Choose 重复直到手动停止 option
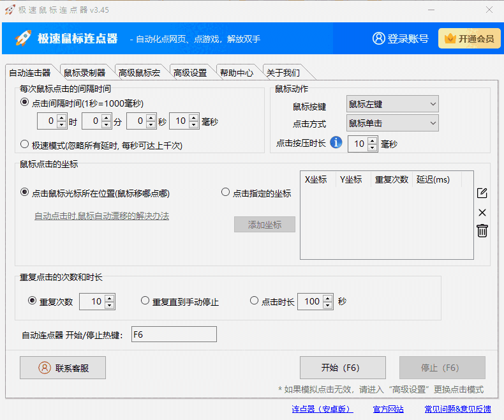 (x=145, y=301)
